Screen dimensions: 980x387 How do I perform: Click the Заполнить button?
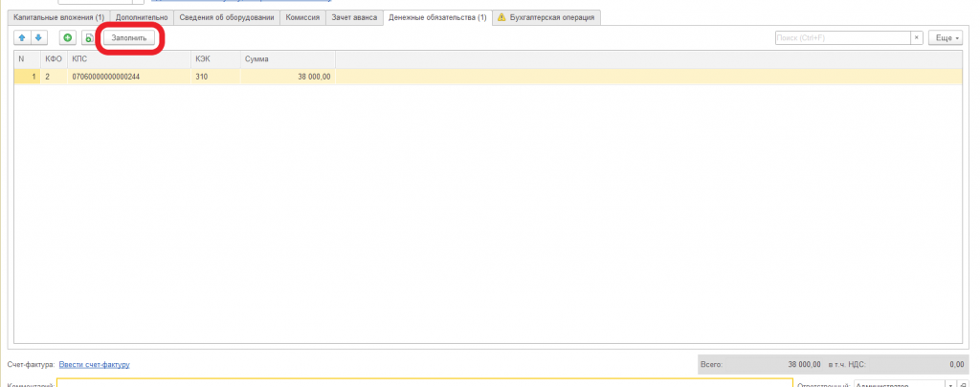129,38
